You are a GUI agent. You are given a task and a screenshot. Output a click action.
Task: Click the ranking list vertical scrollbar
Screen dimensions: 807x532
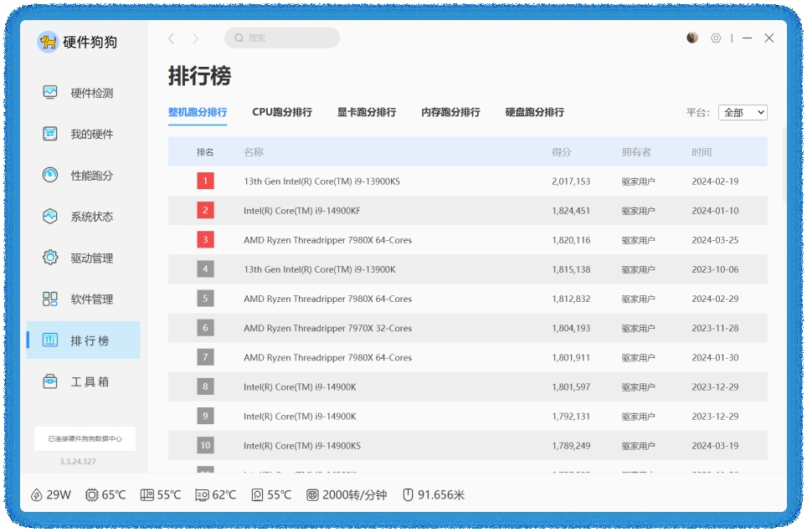pos(784,165)
